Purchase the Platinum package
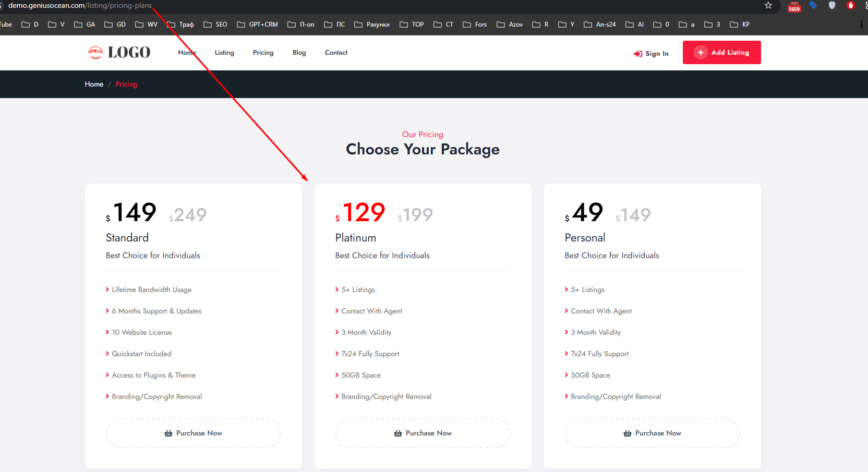 [x=423, y=433]
